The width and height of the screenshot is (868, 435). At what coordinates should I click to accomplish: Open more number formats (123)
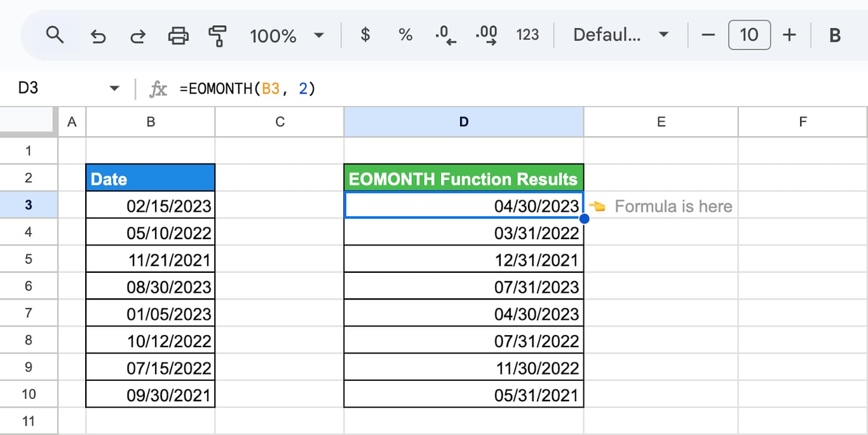pyautogui.click(x=527, y=35)
